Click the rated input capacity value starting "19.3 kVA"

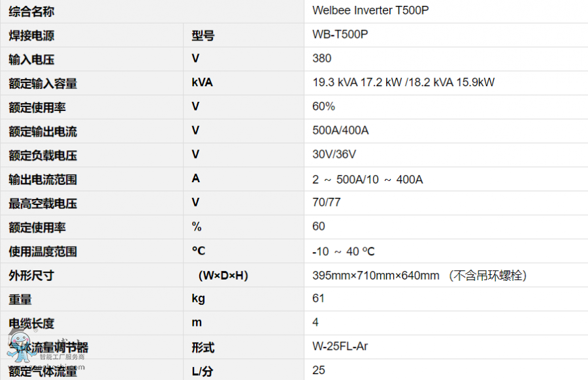coord(403,83)
